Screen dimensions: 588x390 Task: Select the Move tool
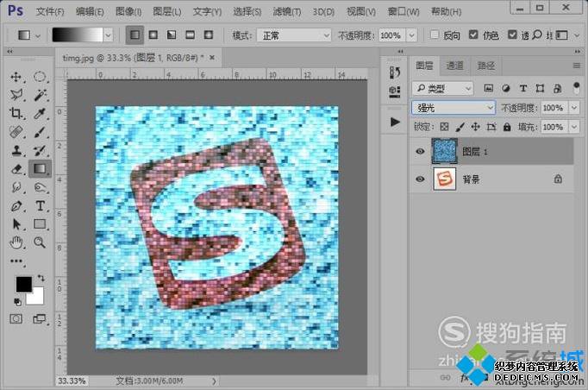(16, 77)
